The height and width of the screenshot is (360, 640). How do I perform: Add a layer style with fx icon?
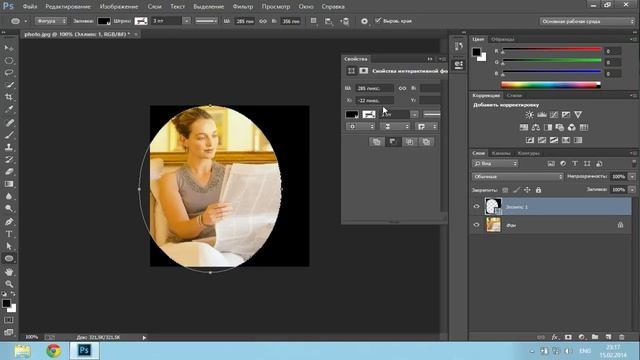554,337
